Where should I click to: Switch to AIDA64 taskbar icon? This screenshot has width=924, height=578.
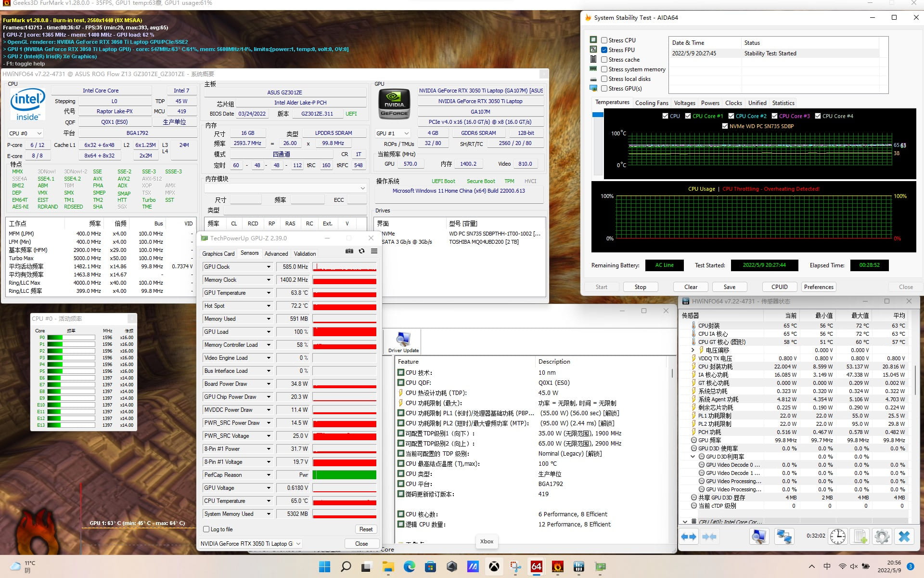tap(537, 566)
